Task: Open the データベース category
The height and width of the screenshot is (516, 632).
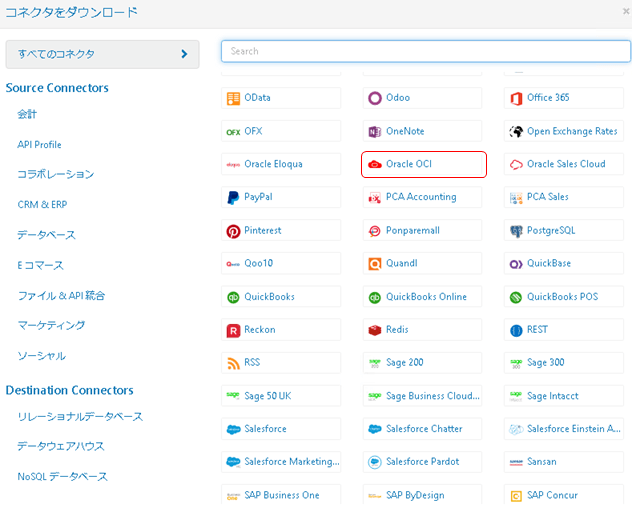Action: click(46, 235)
